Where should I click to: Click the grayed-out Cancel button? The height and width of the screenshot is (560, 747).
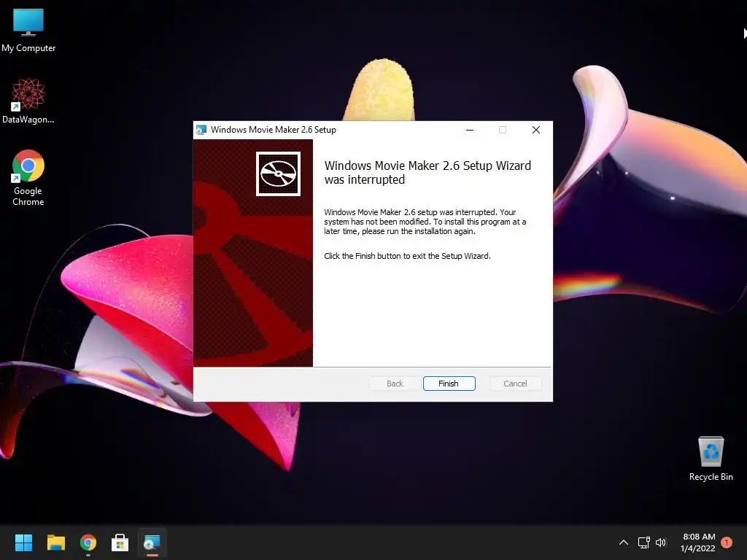tap(515, 384)
